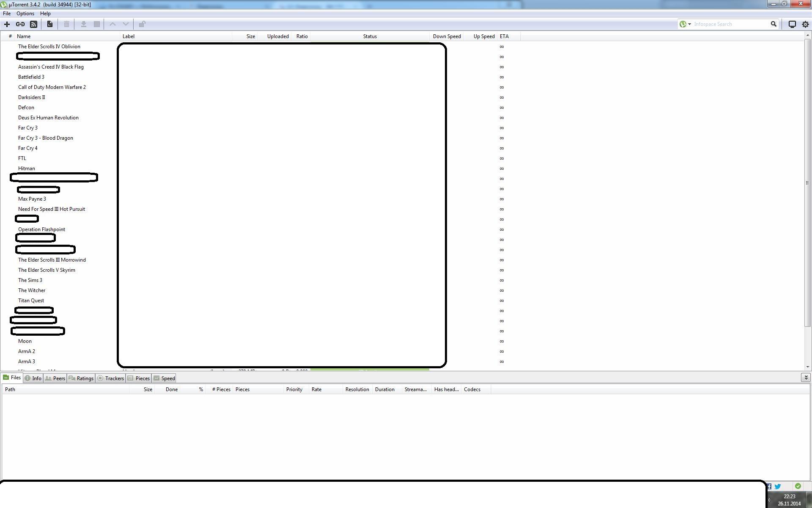Select Call of Duty Modern Warfare 2
The height and width of the screenshot is (508, 812).
coord(52,87)
